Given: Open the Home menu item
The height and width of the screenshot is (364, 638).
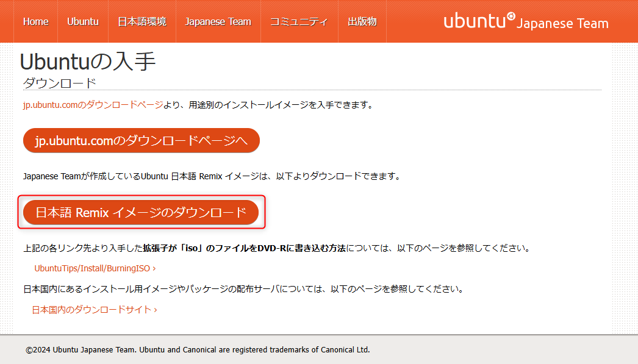Looking at the screenshot, I should pyautogui.click(x=35, y=21).
